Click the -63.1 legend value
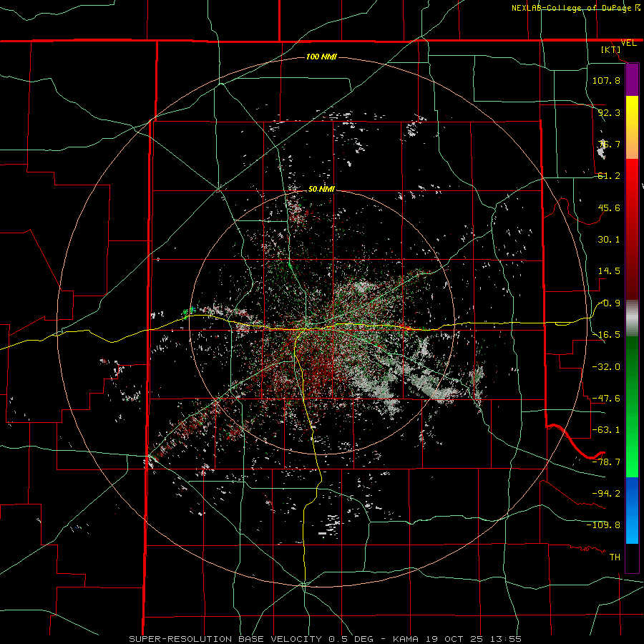Image resolution: width=644 pixels, height=644 pixels. coord(606,430)
